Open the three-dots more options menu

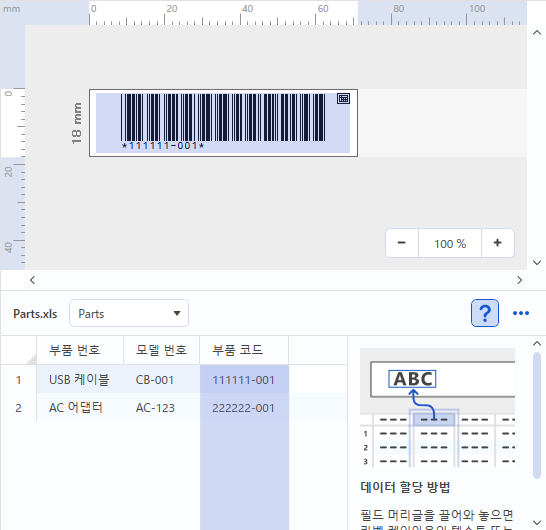coord(521,313)
